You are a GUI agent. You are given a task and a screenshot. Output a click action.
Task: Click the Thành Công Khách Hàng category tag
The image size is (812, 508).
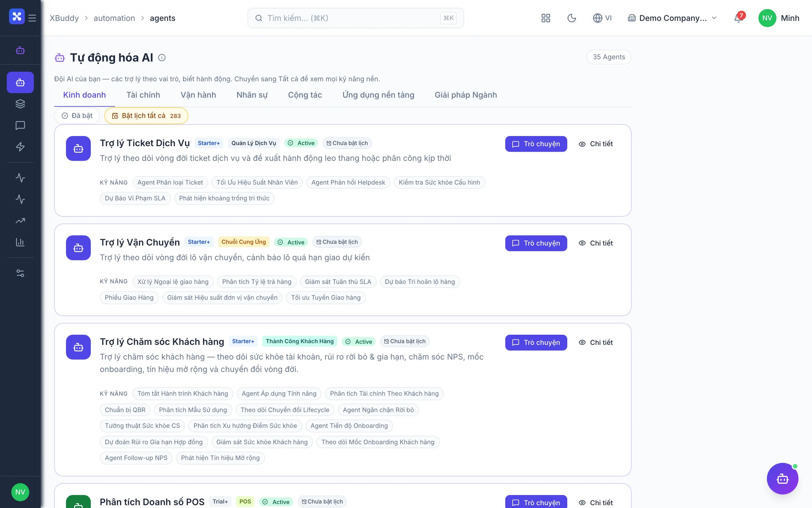[300, 341]
